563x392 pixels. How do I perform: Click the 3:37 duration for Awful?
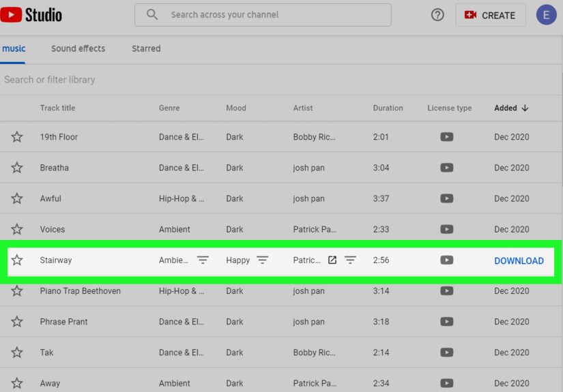[x=381, y=198]
